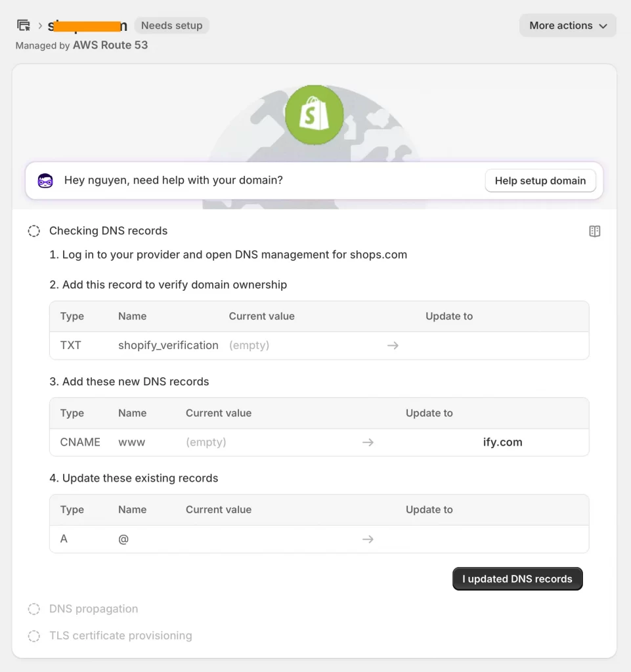Click the Help setup domain button

(540, 180)
